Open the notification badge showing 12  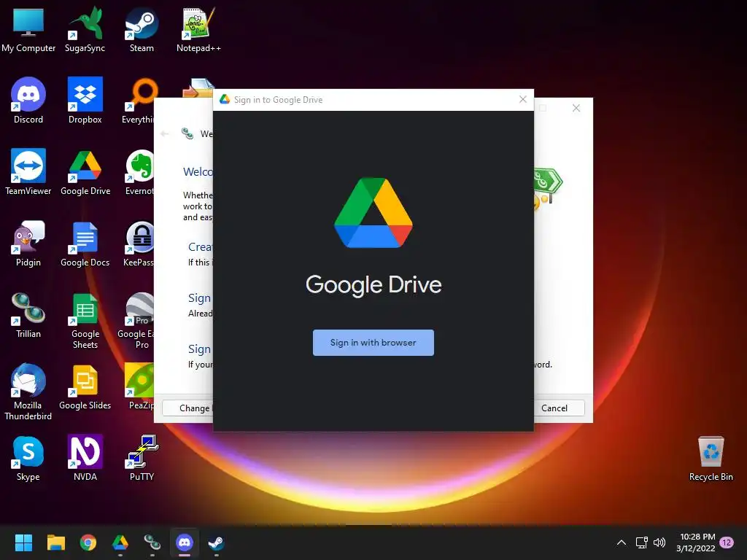coord(727,542)
